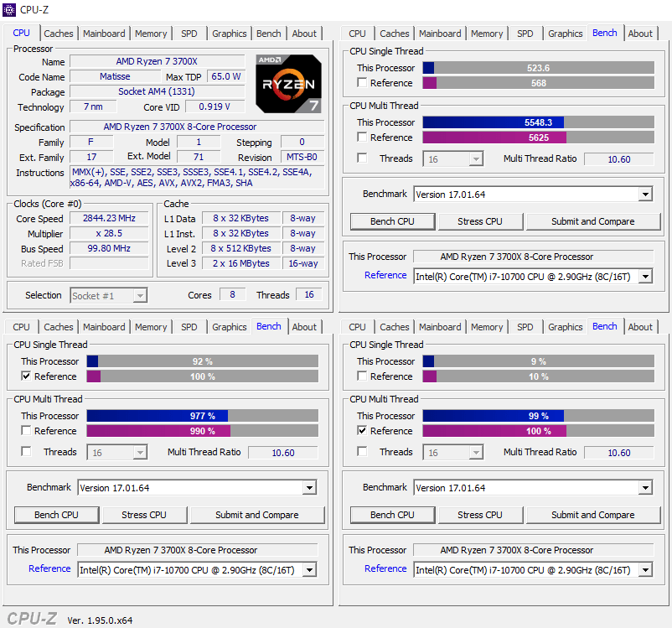Image resolution: width=672 pixels, height=628 pixels.
Task: Start Stress CPU in top-right panel
Action: tap(480, 221)
